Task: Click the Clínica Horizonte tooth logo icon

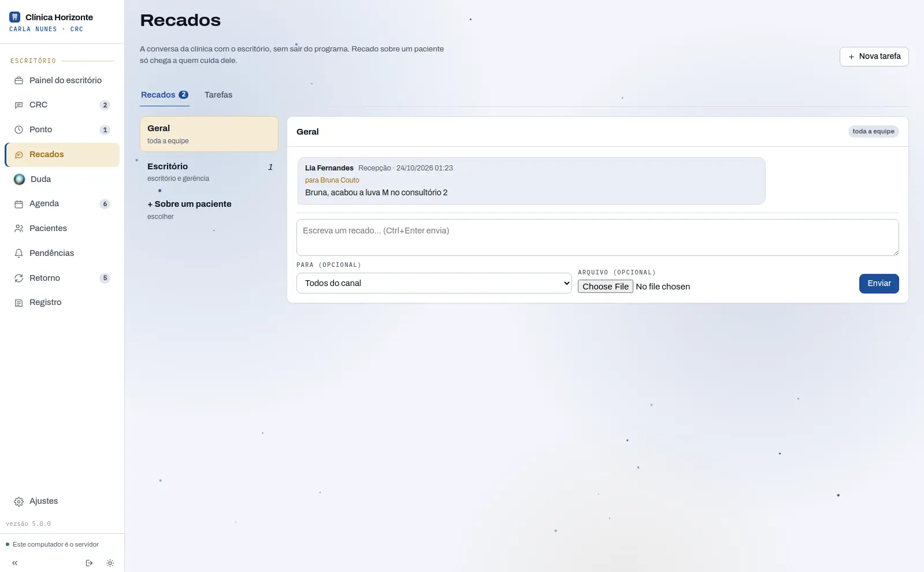Action: pyautogui.click(x=15, y=17)
